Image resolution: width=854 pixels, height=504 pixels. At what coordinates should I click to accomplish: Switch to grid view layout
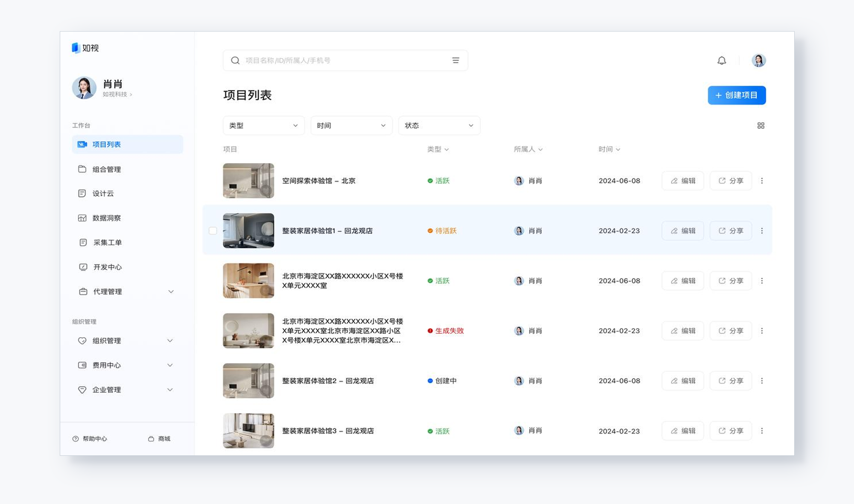coord(761,125)
